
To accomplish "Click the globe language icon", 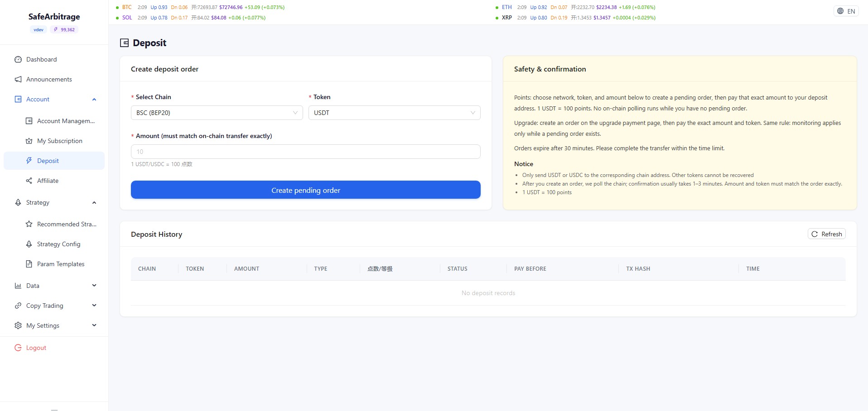I will (x=840, y=11).
